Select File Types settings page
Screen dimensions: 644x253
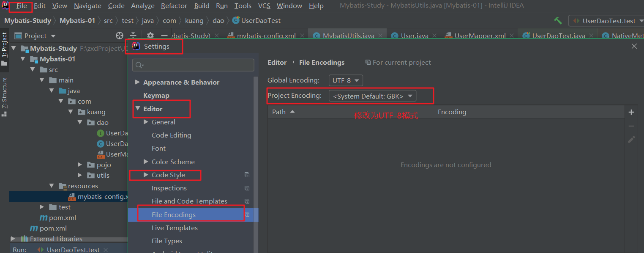pos(167,241)
